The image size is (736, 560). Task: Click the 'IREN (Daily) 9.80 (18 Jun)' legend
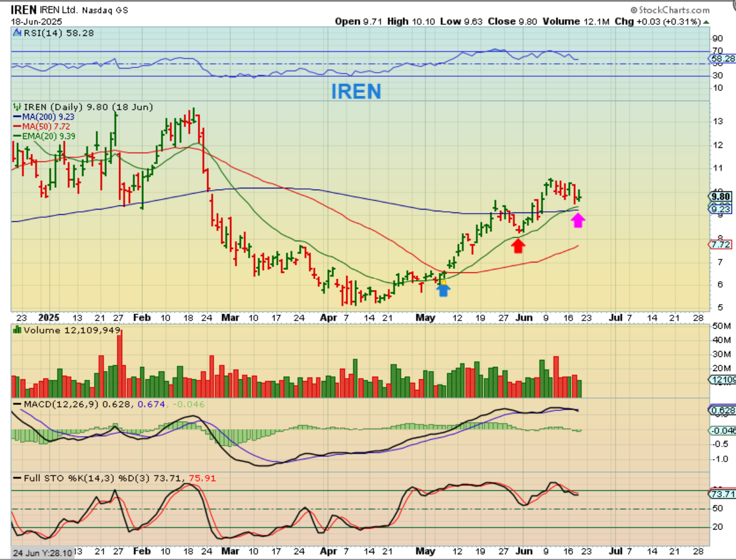pos(88,107)
